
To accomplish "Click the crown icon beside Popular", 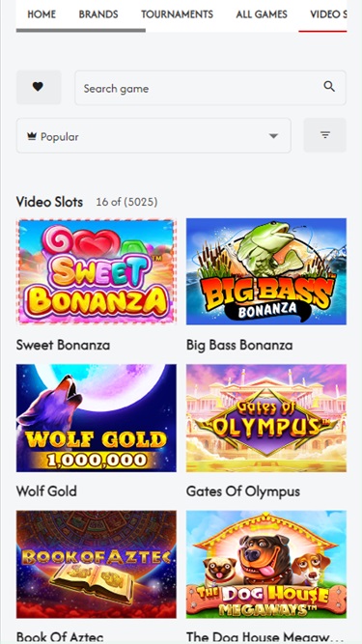I will tap(32, 136).
